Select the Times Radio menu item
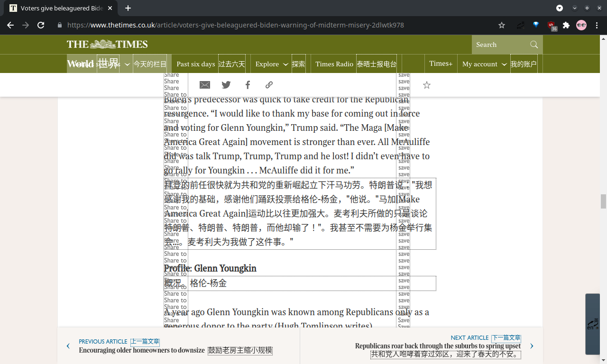607x364 pixels. point(334,64)
